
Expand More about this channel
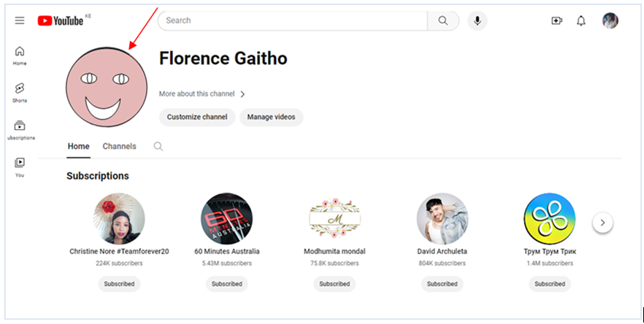click(x=202, y=94)
